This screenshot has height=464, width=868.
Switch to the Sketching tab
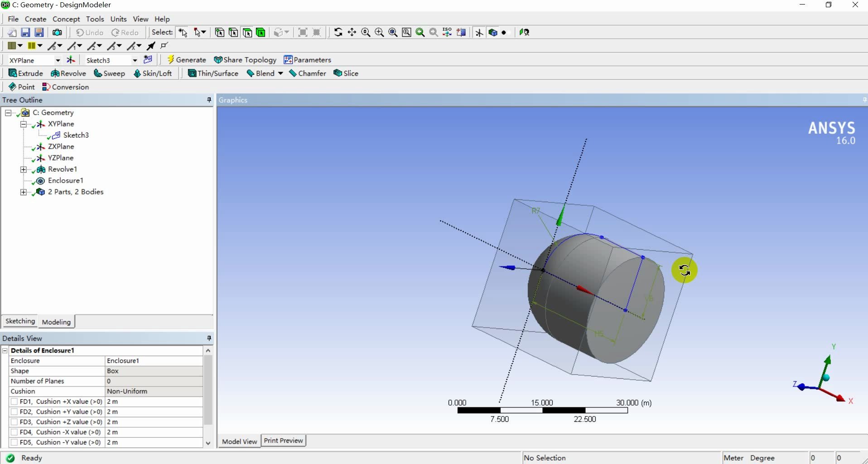20,321
